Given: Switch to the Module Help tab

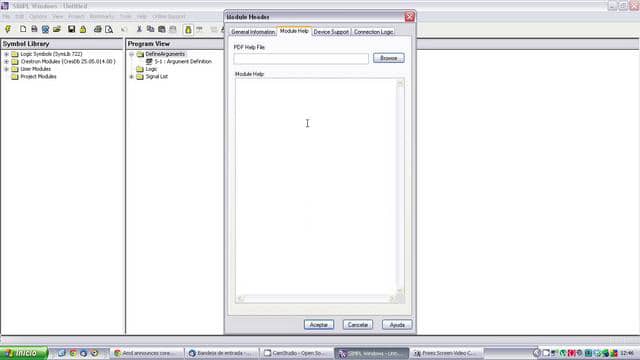Looking at the screenshot, I should coord(294,31).
